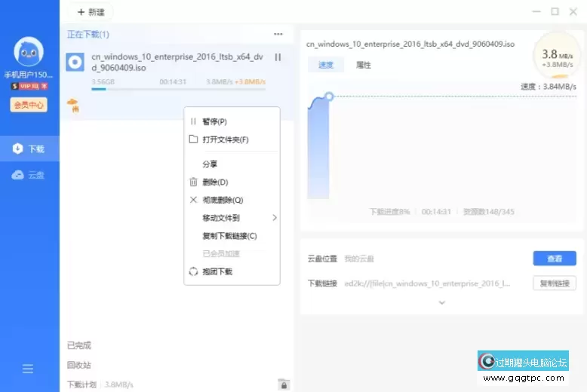Select 暂停(P) from the context menu
The width and height of the screenshot is (587, 392).
pyautogui.click(x=214, y=121)
